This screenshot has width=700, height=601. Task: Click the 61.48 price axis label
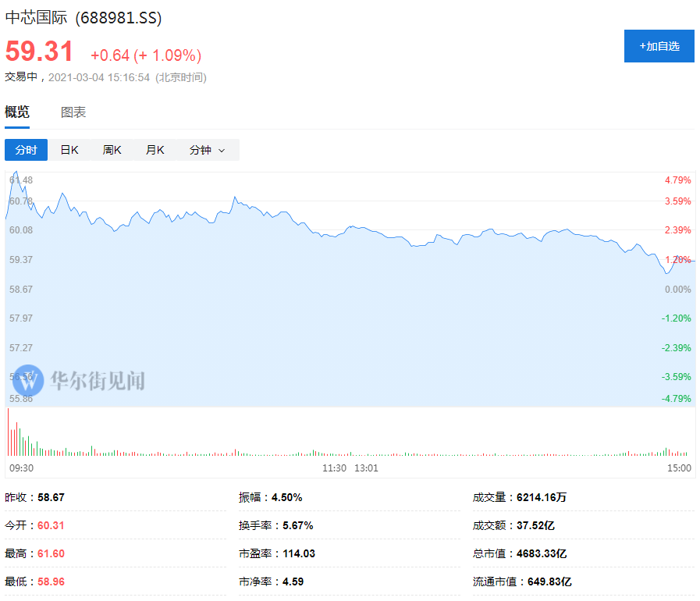tap(21, 180)
